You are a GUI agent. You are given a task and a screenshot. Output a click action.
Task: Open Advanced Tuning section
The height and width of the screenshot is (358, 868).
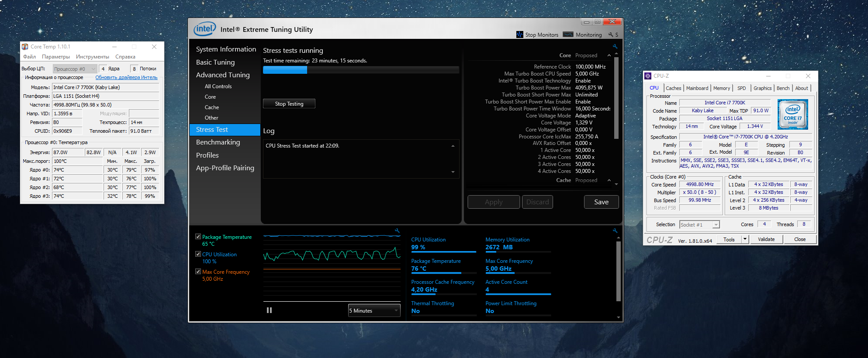(x=223, y=75)
